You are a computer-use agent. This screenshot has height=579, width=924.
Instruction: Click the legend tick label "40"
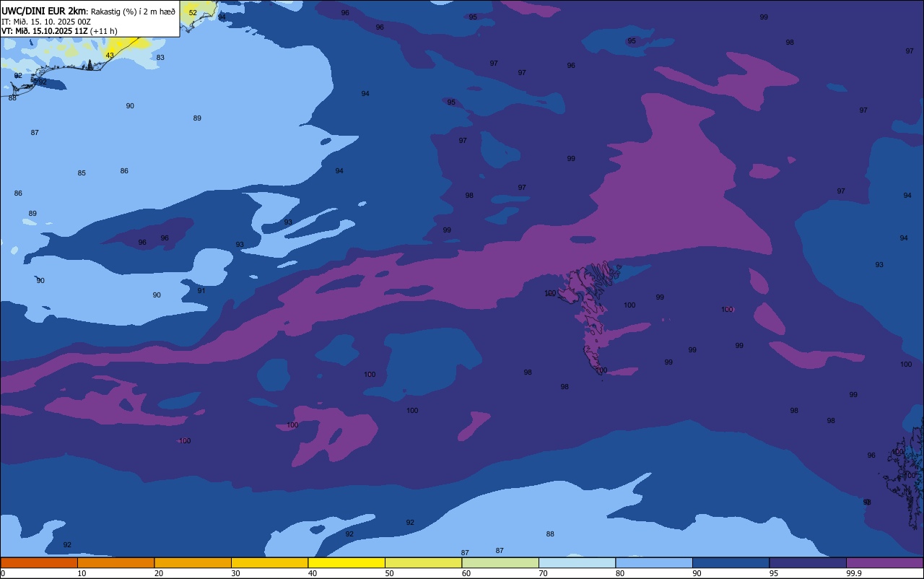[313, 573]
